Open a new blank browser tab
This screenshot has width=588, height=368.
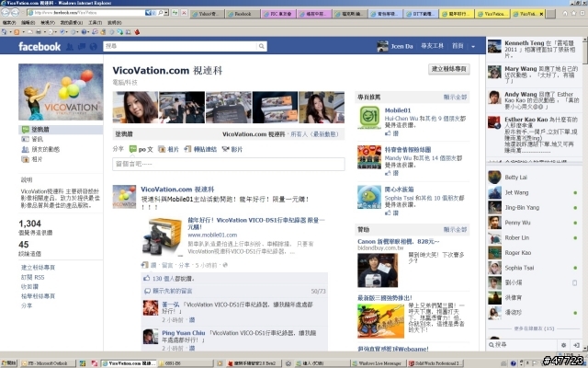click(x=550, y=14)
